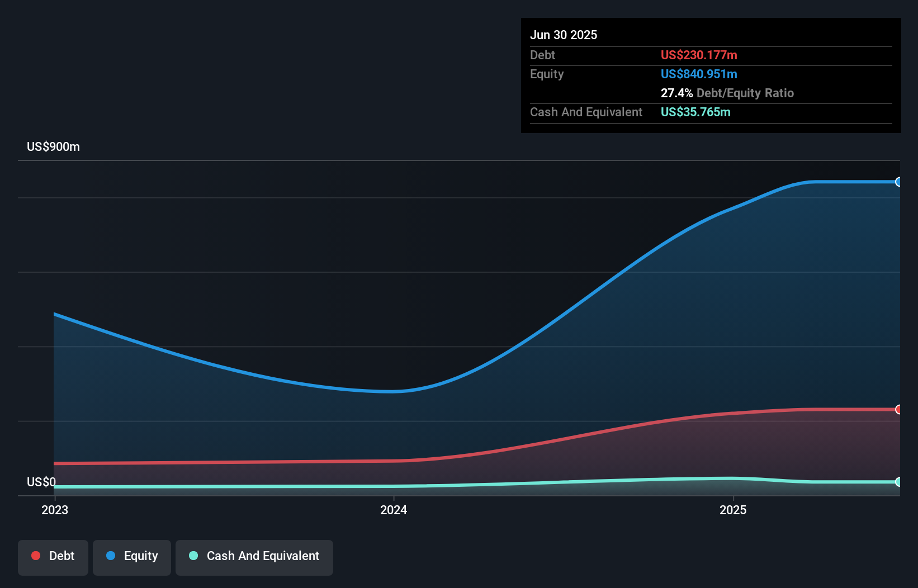Select the Equity endpoint marker on the chart
The width and height of the screenshot is (918, 588).
pos(898,182)
